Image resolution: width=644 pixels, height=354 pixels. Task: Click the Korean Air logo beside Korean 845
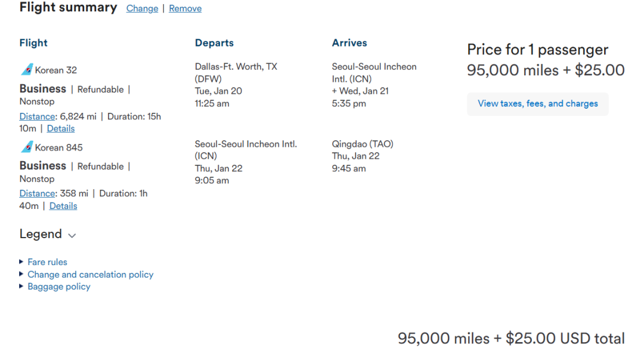(x=26, y=147)
